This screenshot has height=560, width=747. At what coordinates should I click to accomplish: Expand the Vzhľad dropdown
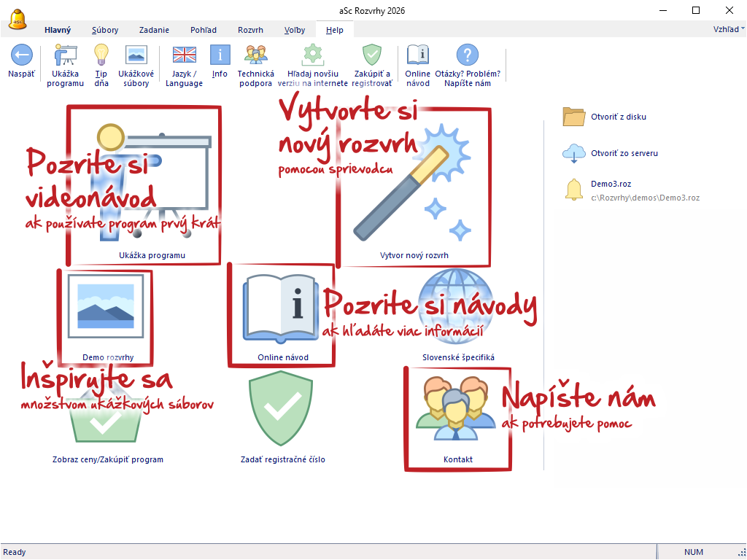[728, 29]
